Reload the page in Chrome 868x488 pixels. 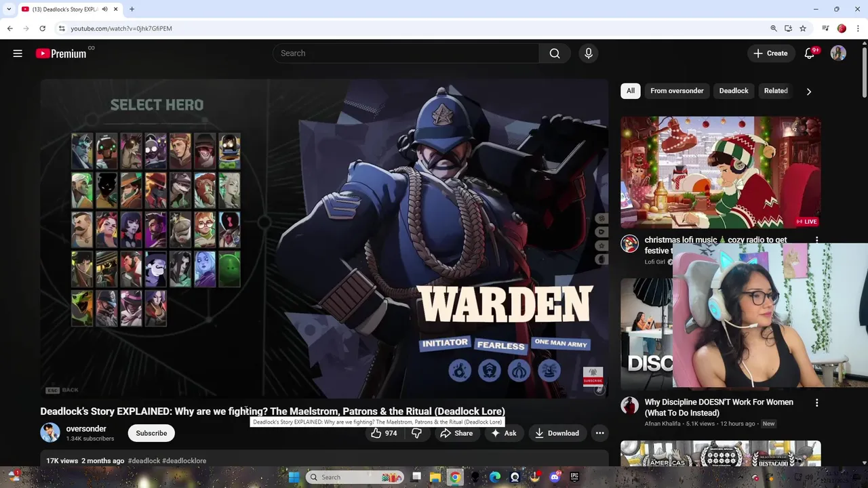[42, 28]
